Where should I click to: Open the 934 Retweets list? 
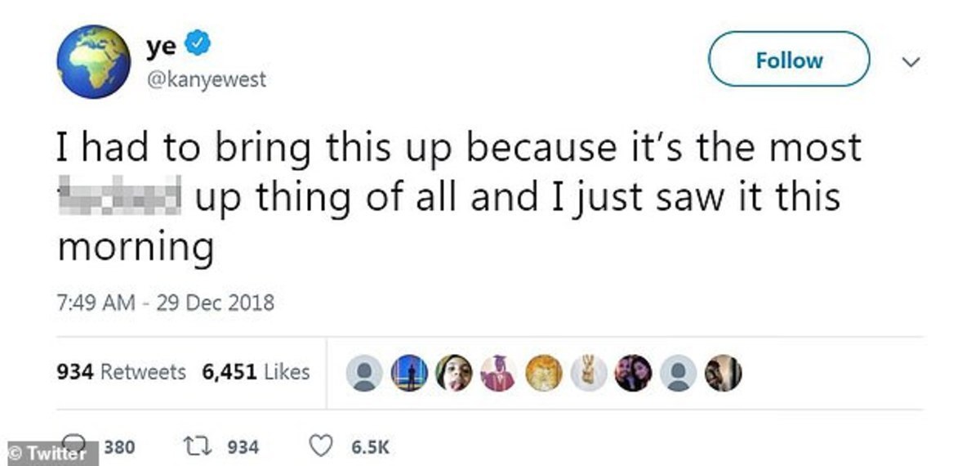[x=121, y=372]
